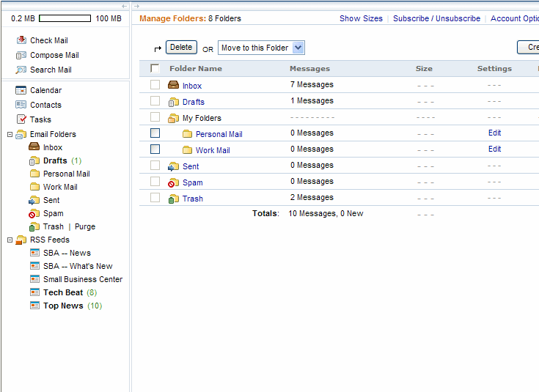Collapse the Email Folders tree
The image size is (539, 392).
coord(10,134)
